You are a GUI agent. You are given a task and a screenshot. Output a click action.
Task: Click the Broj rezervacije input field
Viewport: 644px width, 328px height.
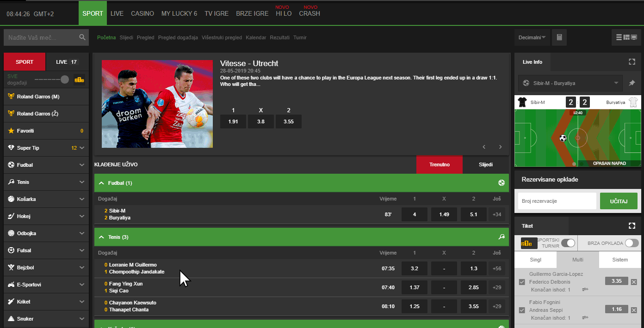click(x=557, y=201)
